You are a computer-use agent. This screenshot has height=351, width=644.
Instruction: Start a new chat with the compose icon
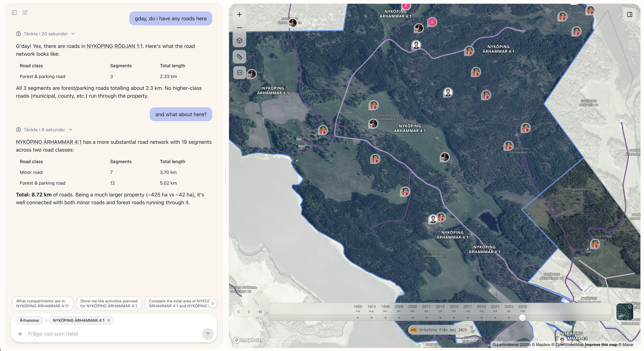pos(25,13)
